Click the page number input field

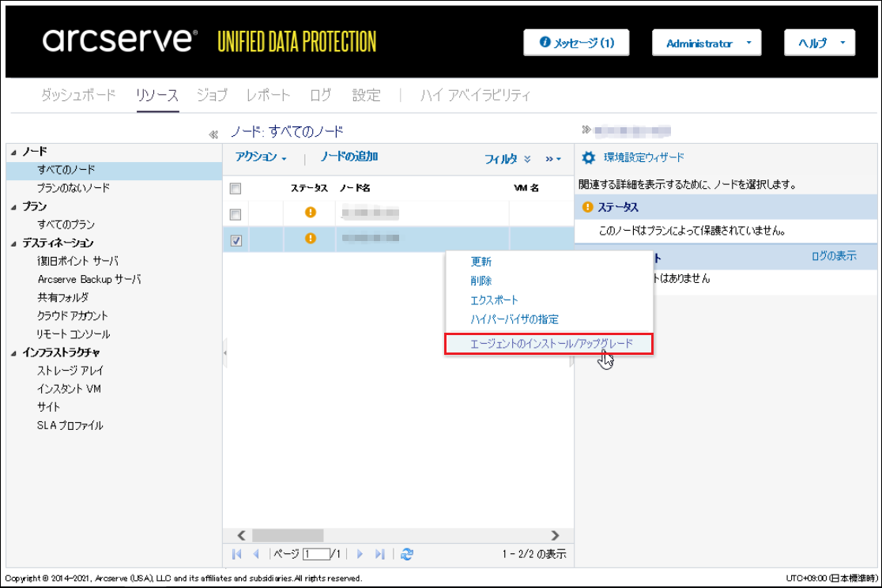pos(316,554)
